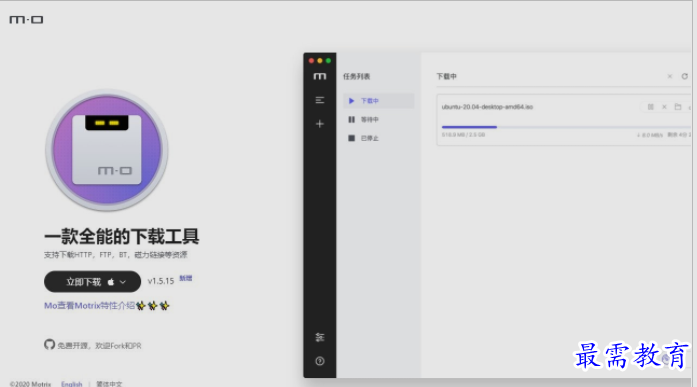Open task list menu icon in sidebar
The height and width of the screenshot is (387, 697).
(320, 100)
